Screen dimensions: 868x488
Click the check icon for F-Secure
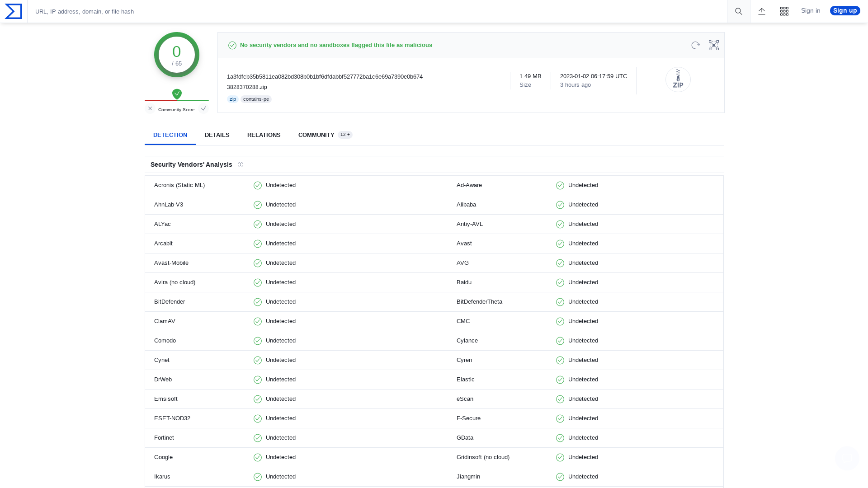pyautogui.click(x=560, y=418)
